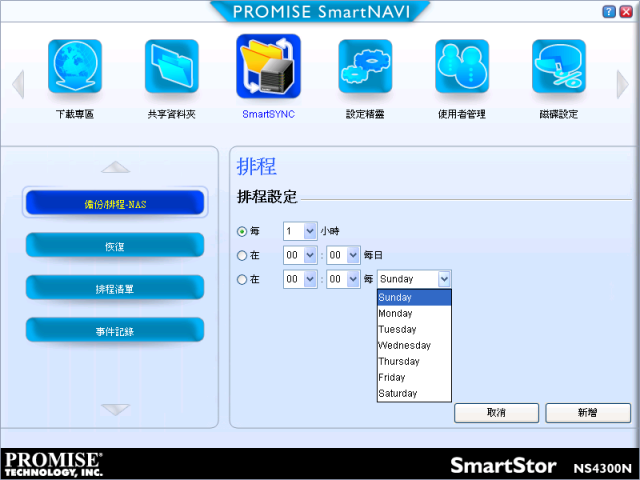Open the 排程清單 sidebar button
This screenshot has height=480, width=640.
115,287
